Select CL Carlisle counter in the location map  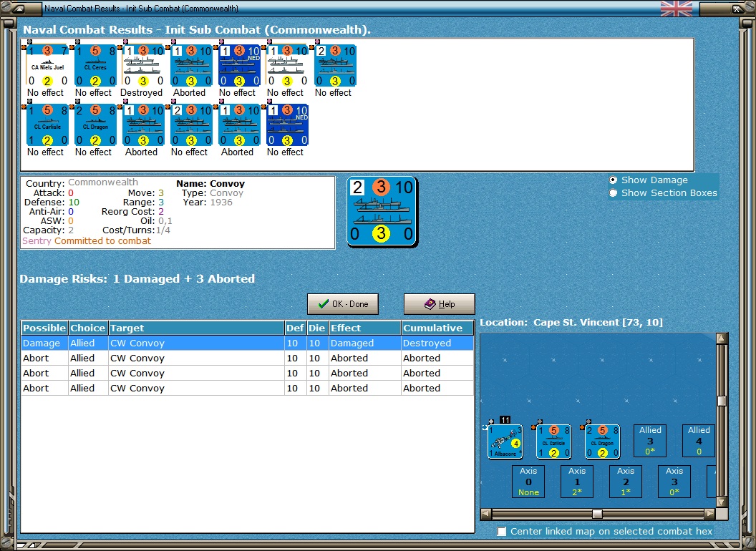point(553,441)
